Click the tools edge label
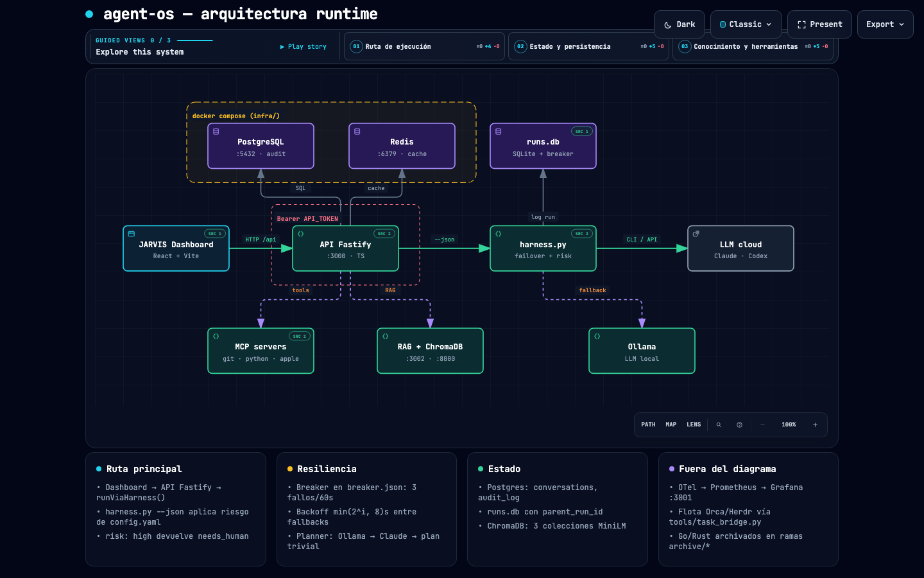The height and width of the screenshot is (578, 924). 300,290
